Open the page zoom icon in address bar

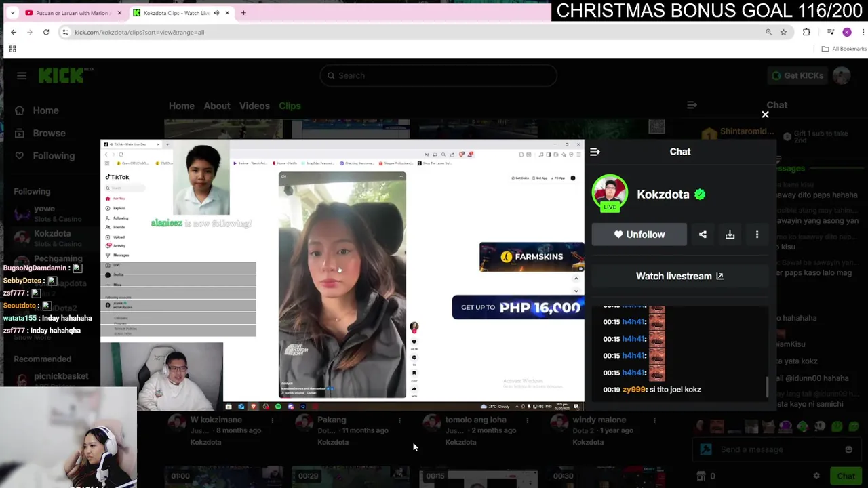pos(768,32)
